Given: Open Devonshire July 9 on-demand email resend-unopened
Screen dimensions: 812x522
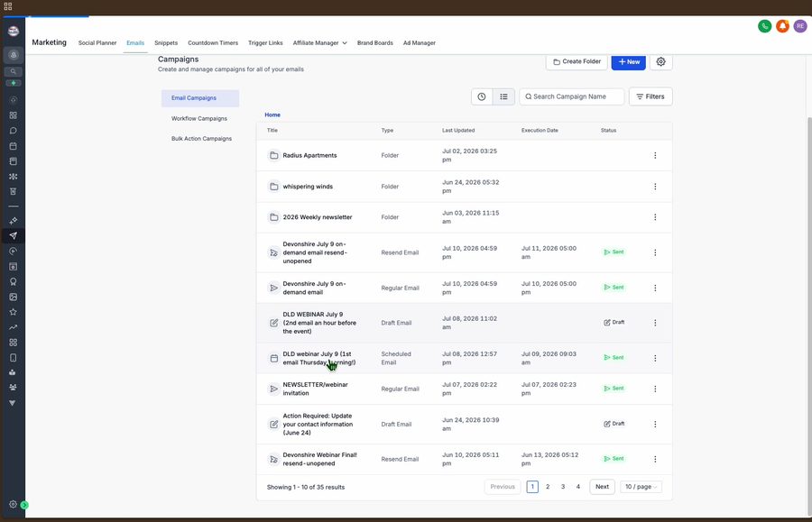Looking at the screenshot, I should (315, 252).
